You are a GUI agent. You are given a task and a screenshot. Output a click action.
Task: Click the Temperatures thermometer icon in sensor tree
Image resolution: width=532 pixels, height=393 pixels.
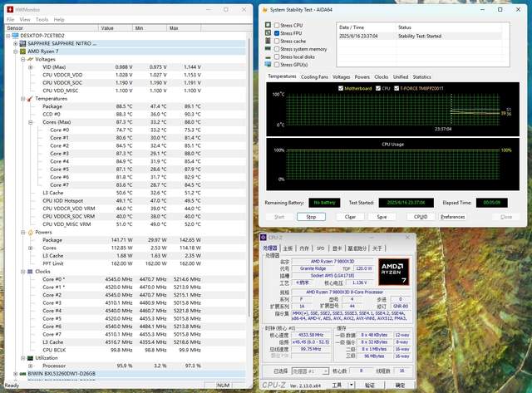(31, 99)
